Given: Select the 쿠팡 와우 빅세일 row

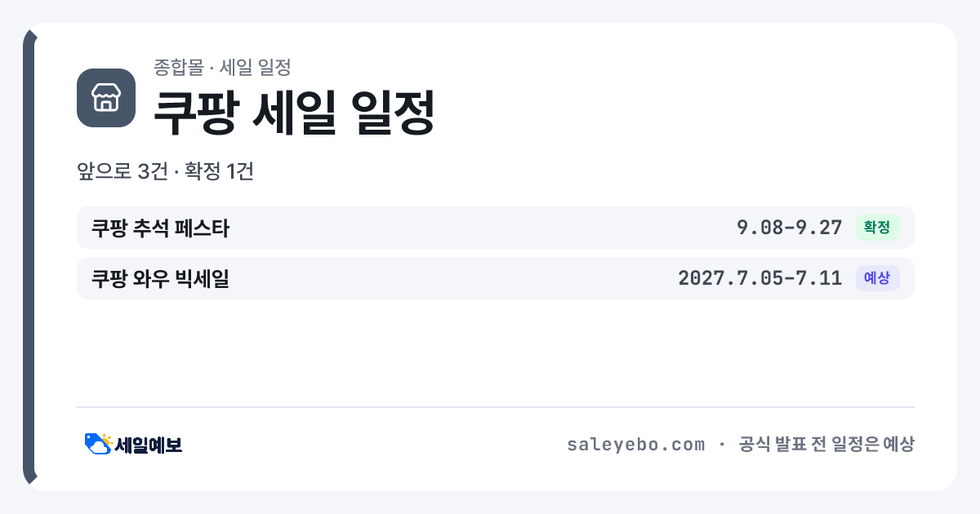Looking at the screenshot, I should coord(496,278).
